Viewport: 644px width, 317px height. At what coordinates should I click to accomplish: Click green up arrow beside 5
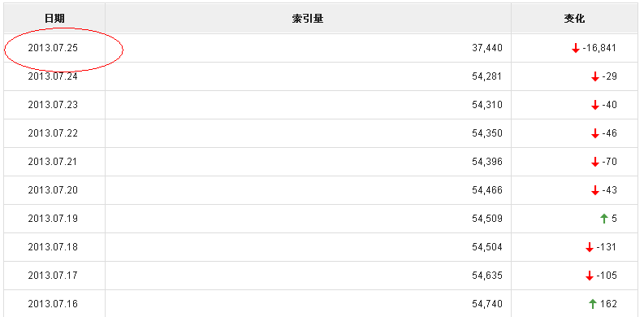coord(603,219)
